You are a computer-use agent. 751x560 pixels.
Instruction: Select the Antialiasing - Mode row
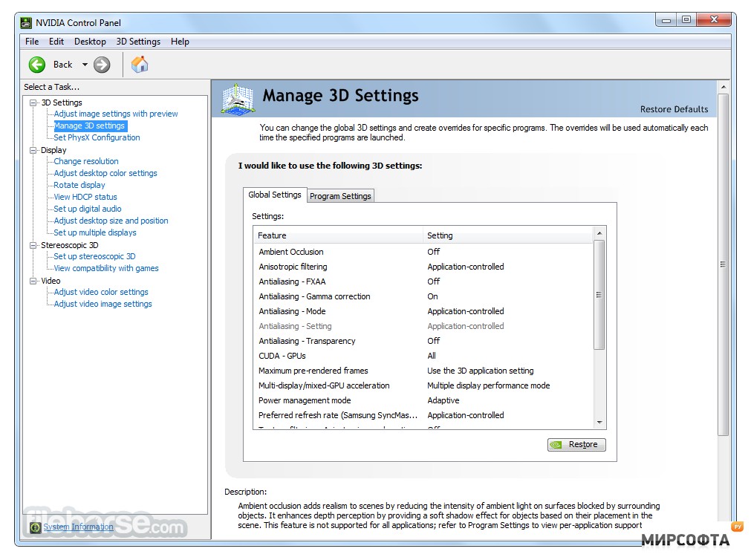424,311
